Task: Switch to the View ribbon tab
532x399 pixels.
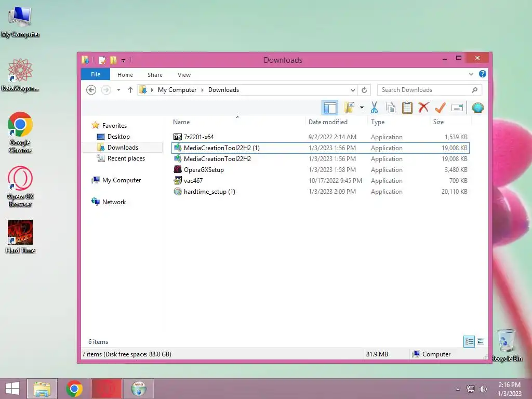Action: coord(184,75)
